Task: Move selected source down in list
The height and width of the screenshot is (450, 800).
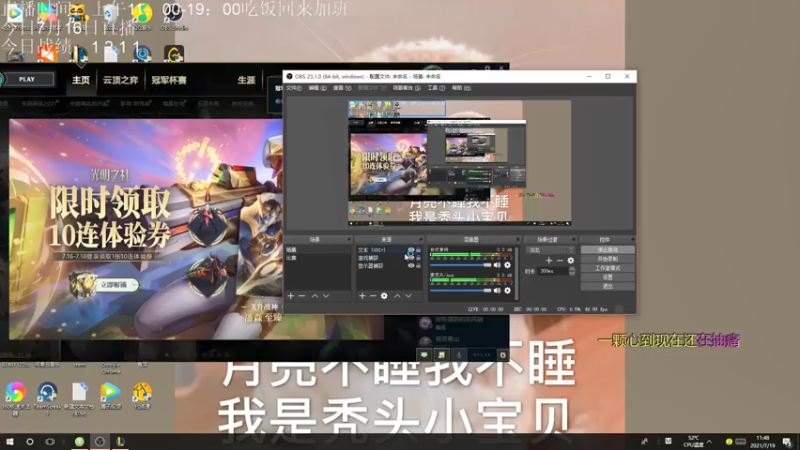Action: (x=408, y=296)
